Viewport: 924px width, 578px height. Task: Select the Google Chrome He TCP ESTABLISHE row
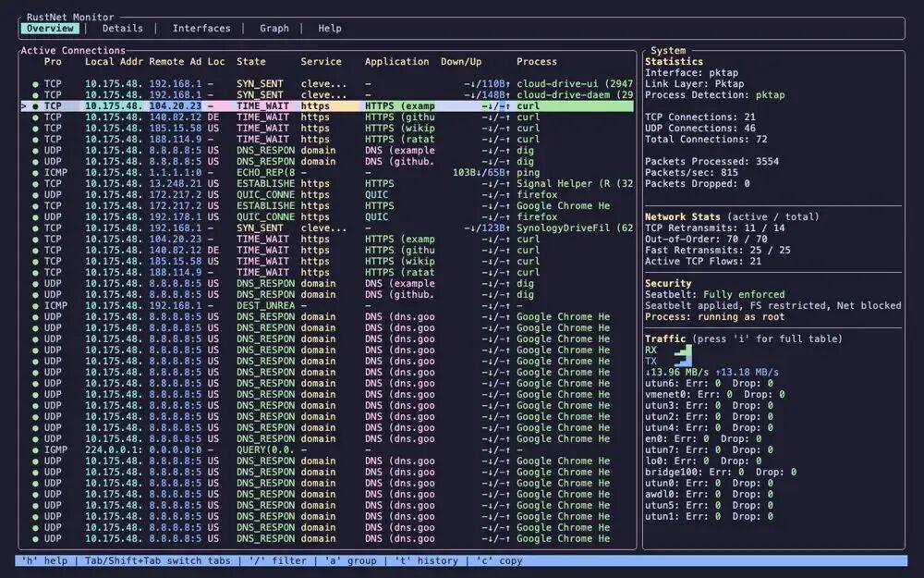coord(328,206)
